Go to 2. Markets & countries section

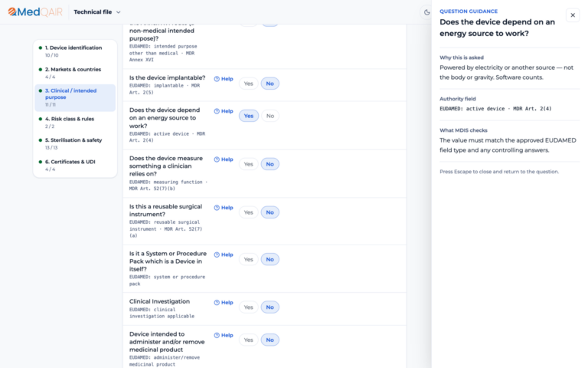(x=75, y=73)
